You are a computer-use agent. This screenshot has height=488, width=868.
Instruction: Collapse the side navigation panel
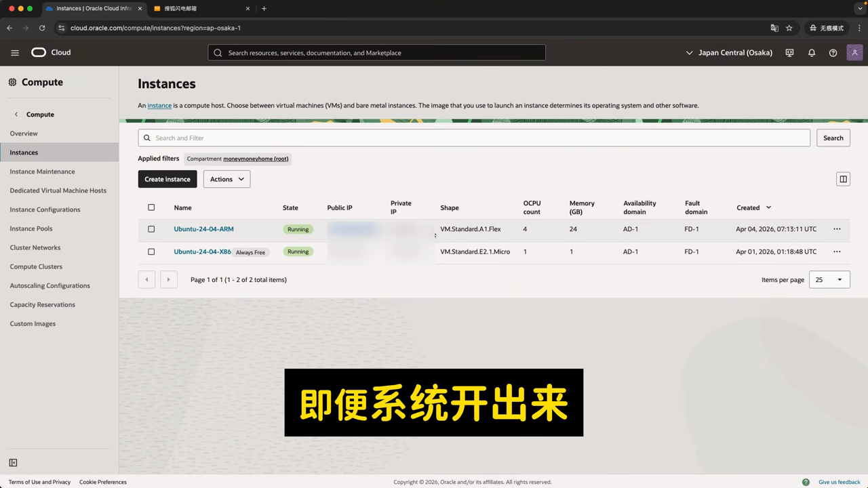(13, 463)
